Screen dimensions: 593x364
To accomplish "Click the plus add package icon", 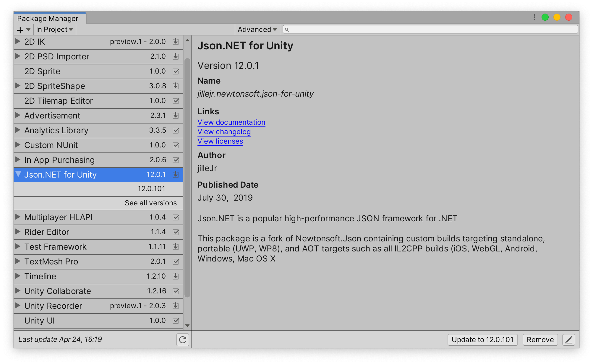I will [20, 30].
